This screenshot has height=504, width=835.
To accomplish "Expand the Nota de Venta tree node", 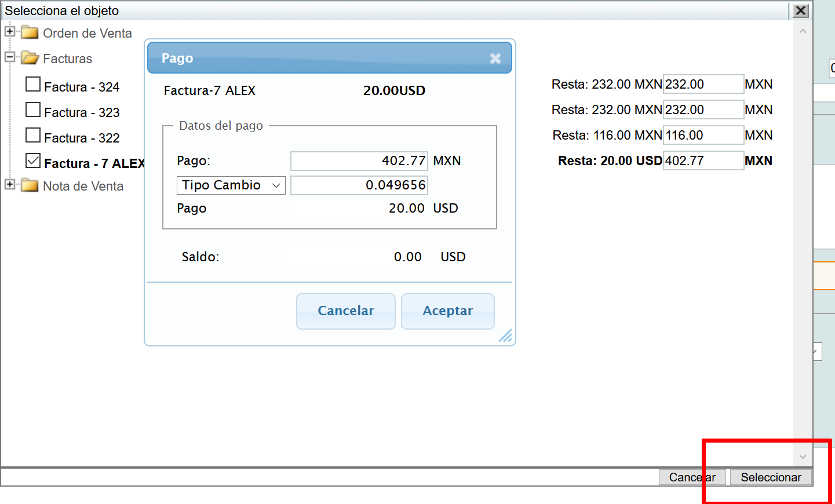I will click(x=10, y=184).
